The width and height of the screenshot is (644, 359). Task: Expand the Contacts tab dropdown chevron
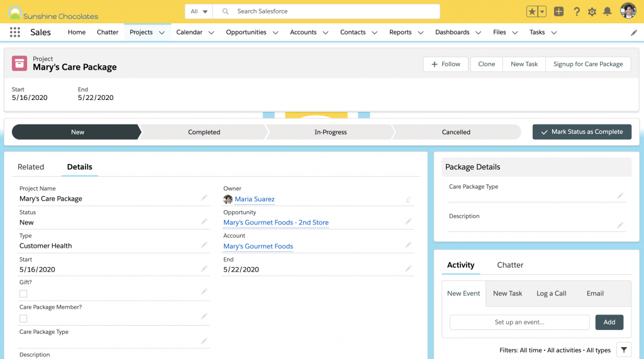(x=375, y=33)
